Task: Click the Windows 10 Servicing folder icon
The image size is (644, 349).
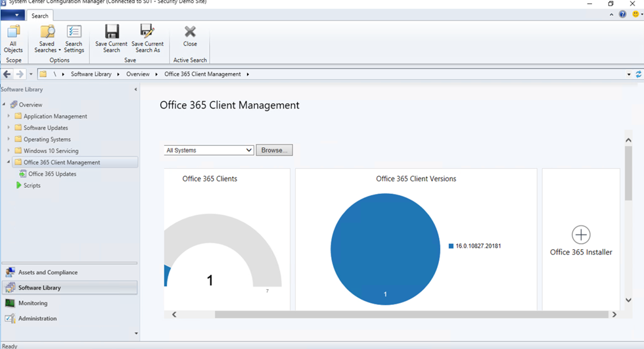Action: (x=18, y=151)
